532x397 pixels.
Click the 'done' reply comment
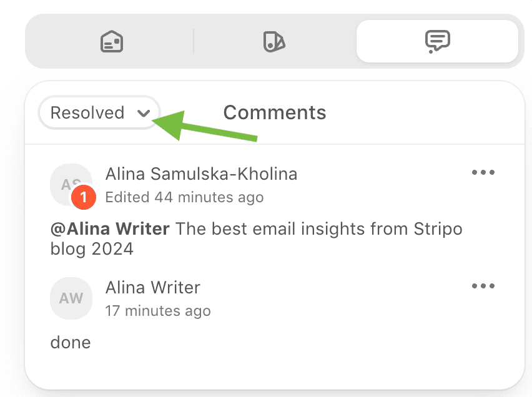(x=71, y=342)
